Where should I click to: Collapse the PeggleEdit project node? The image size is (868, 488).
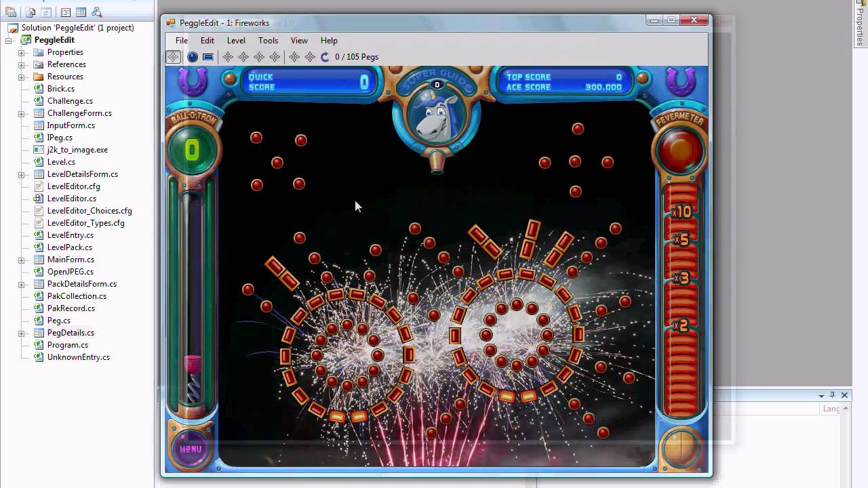coord(9,40)
